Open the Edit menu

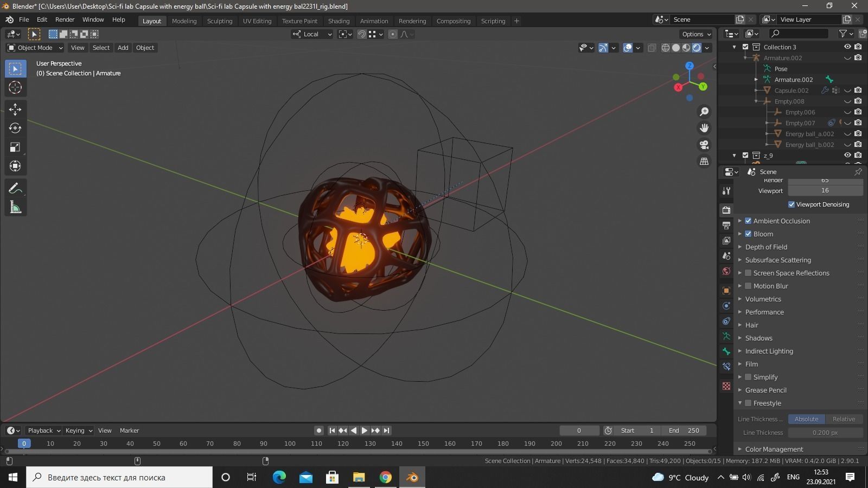tap(42, 20)
